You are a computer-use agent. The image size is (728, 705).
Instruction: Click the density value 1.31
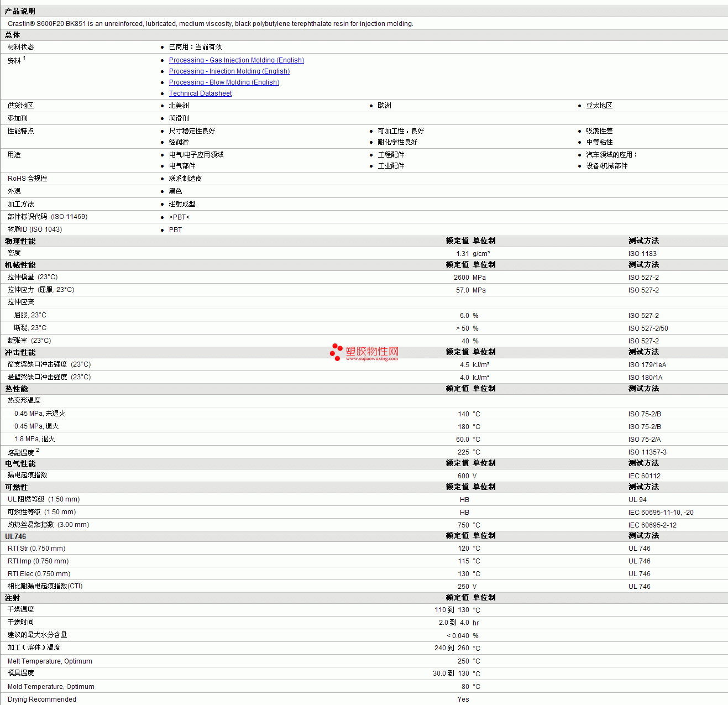coord(463,254)
